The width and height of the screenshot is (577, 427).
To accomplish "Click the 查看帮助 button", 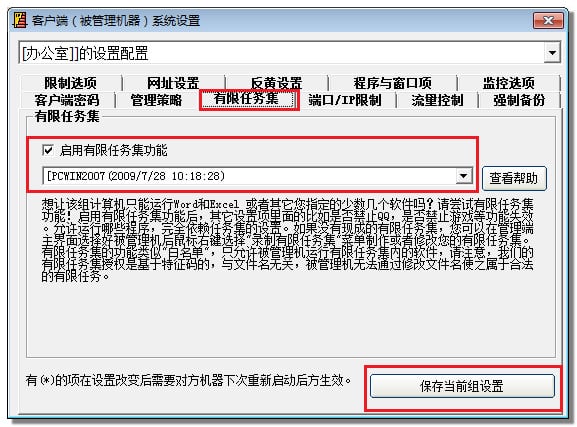I will click(514, 178).
